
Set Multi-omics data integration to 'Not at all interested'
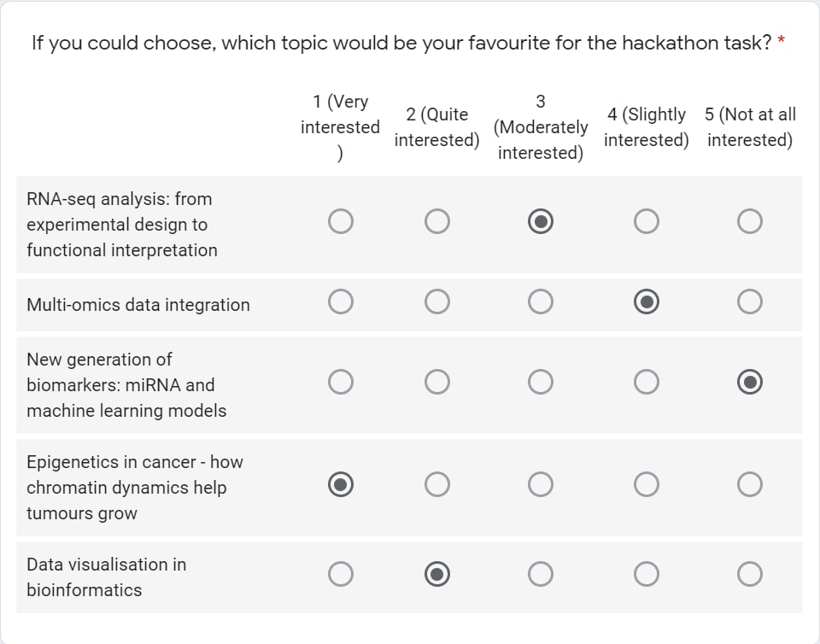point(750,302)
